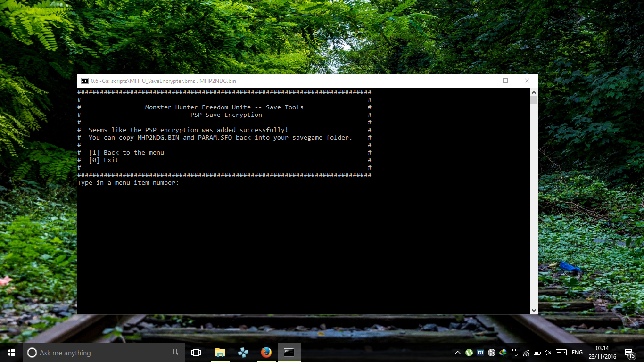The height and width of the screenshot is (362, 644).
Task: Click 'Monster Hunter Freedom Unite -- Save Tools' heading
Action: pos(224,107)
